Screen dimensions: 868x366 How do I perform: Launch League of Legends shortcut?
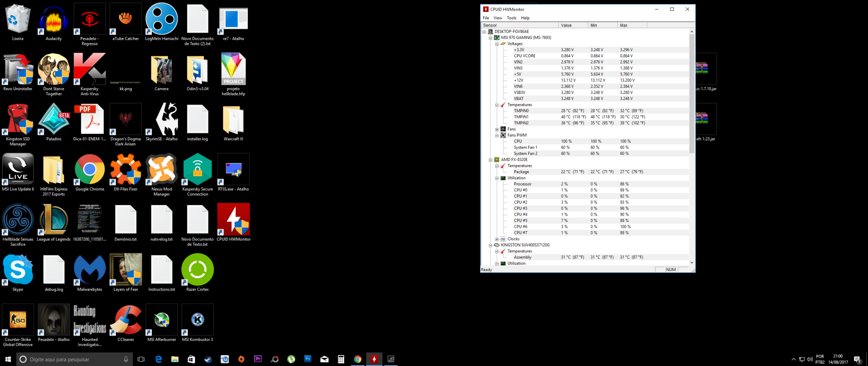[54, 223]
